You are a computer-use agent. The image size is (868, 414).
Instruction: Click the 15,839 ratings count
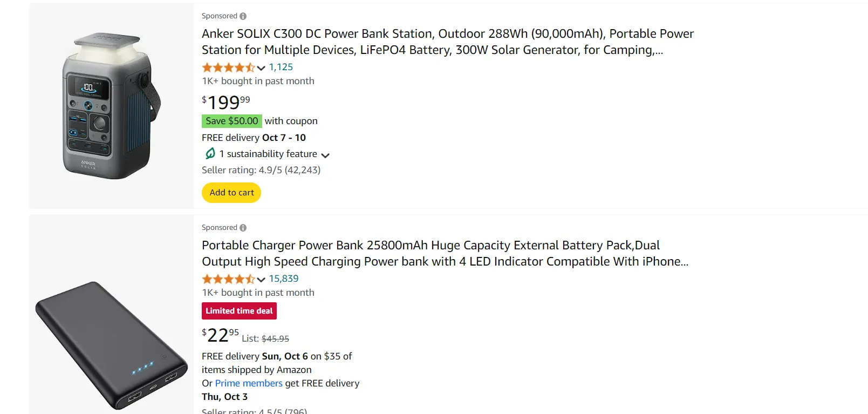(284, 279)
